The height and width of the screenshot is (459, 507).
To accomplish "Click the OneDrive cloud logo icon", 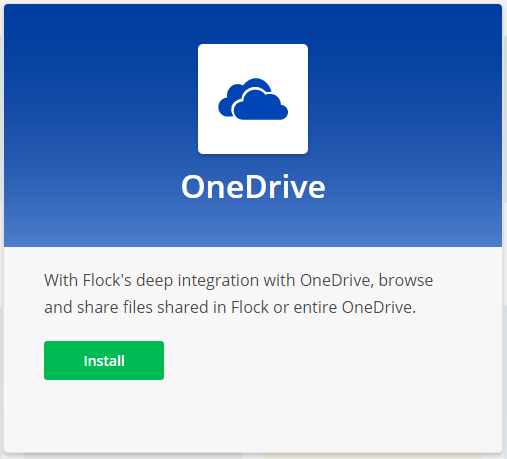I will point(253,99).
